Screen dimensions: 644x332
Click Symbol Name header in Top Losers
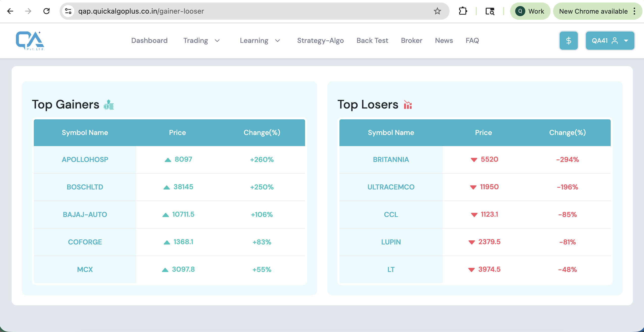(391, 132)
